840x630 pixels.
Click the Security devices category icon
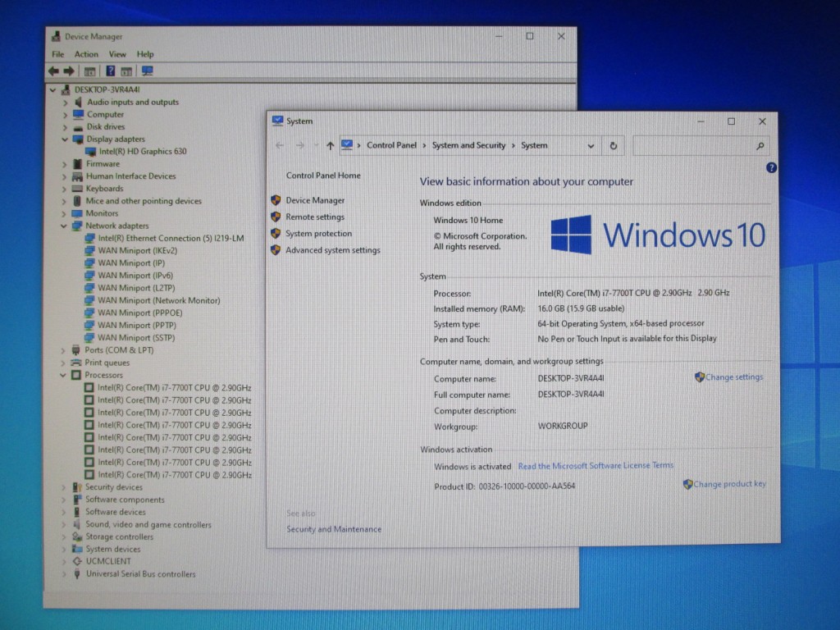[x=77, y=487]
